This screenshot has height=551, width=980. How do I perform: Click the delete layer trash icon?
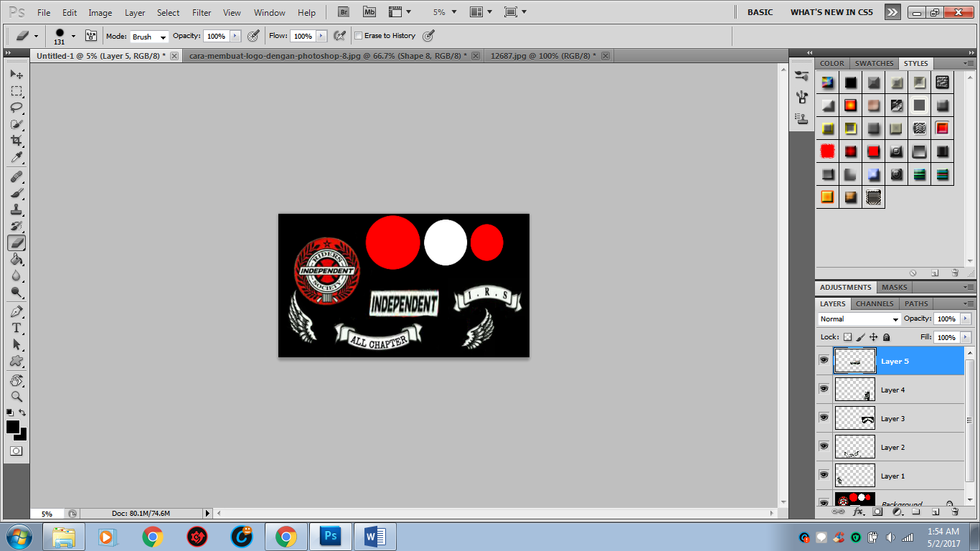click(954, 512)
